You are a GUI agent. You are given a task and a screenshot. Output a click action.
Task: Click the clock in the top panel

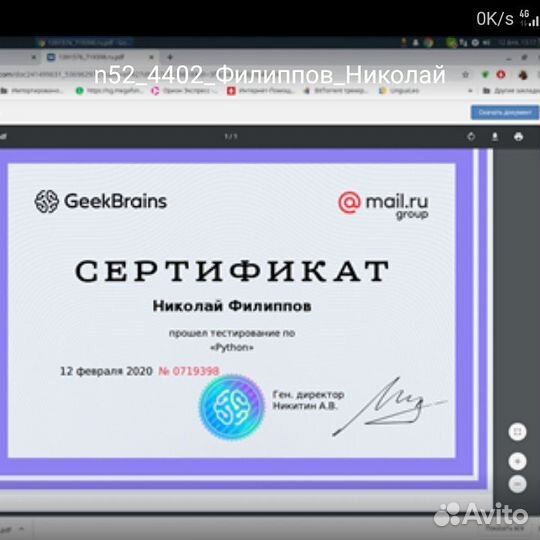pos(518,43)
